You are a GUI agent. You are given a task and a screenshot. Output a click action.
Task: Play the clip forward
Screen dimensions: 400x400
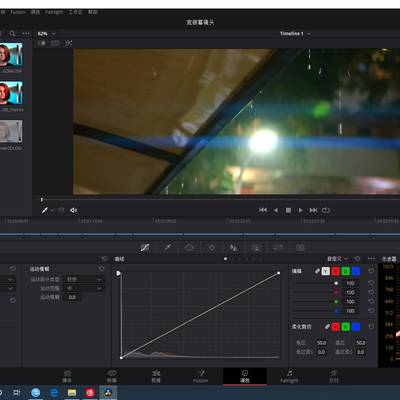click(x=301, y=210)
